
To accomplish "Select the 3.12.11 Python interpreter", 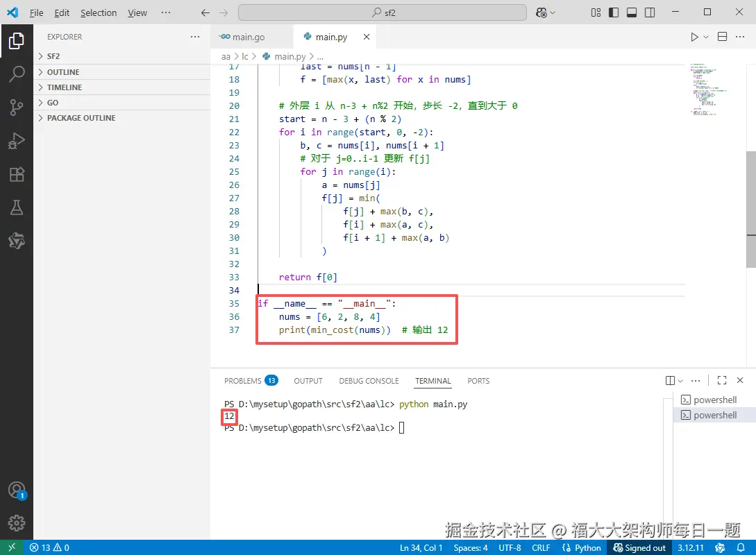I will [691, 548].
